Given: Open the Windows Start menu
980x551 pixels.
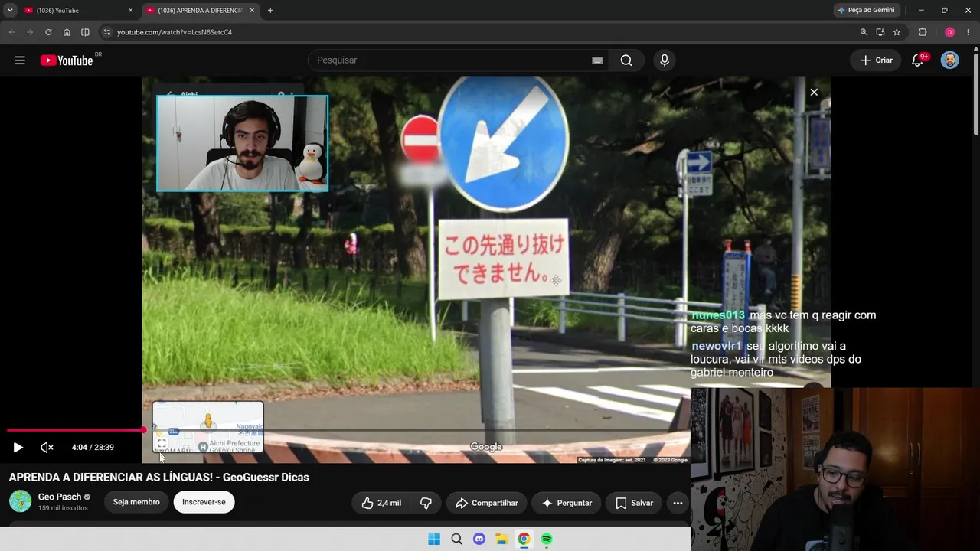Looking at the screenshot, I should pos(434,540).
